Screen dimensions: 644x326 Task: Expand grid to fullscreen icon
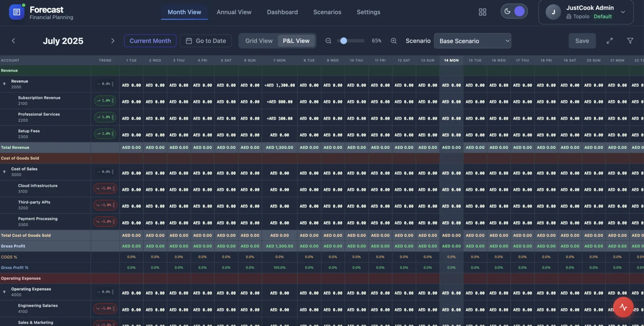click(609, 41)
